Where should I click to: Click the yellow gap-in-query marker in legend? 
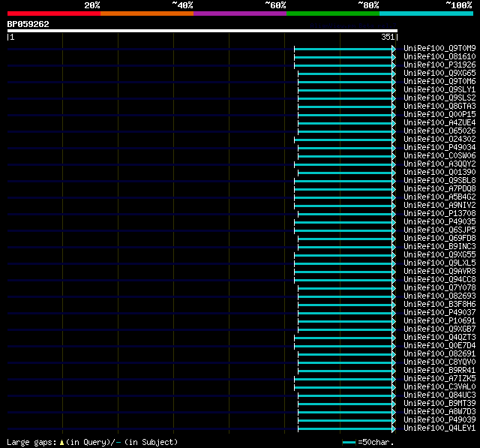pos(61,443)
